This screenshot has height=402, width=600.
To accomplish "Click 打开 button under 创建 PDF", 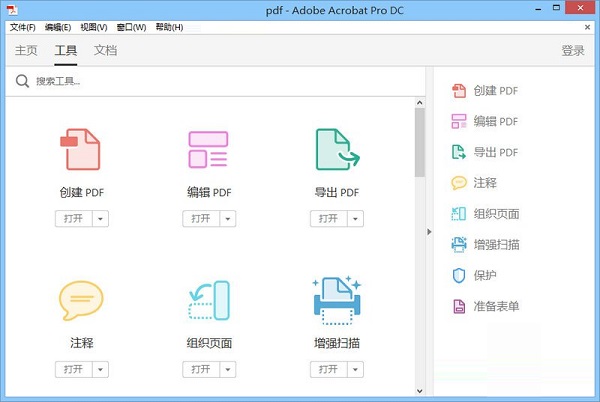I will coord(73,219).
